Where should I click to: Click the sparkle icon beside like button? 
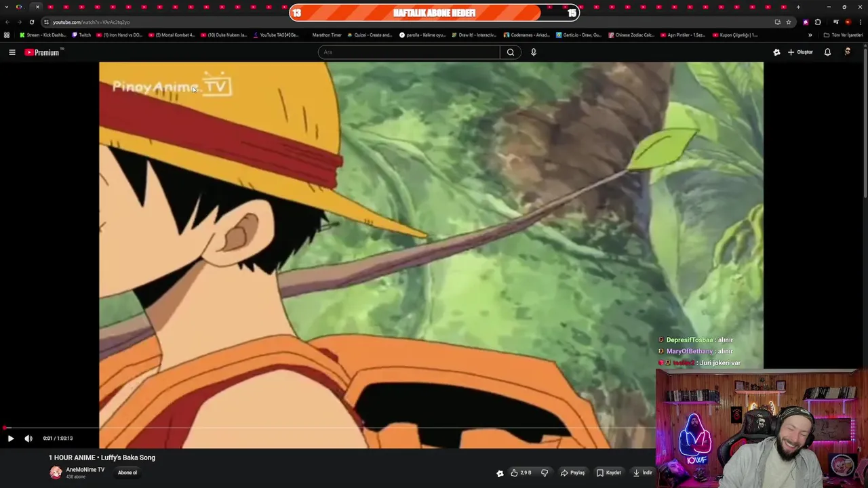(500, 473)
